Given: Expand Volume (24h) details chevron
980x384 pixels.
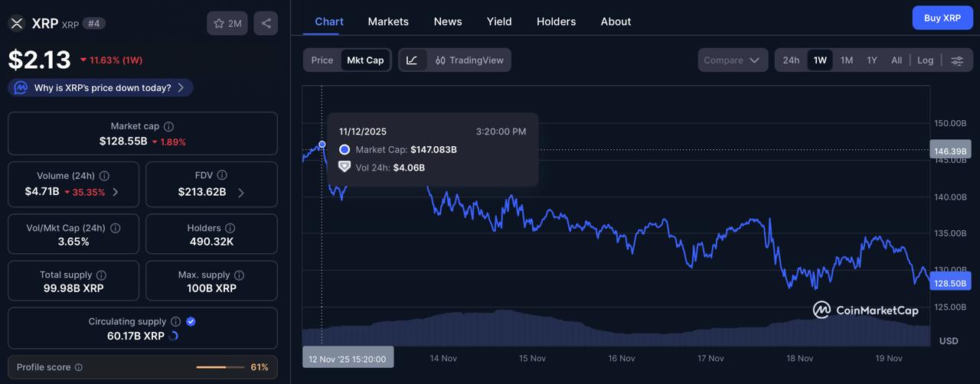Looking at the screenshot, I should click(x=116, y=192).
